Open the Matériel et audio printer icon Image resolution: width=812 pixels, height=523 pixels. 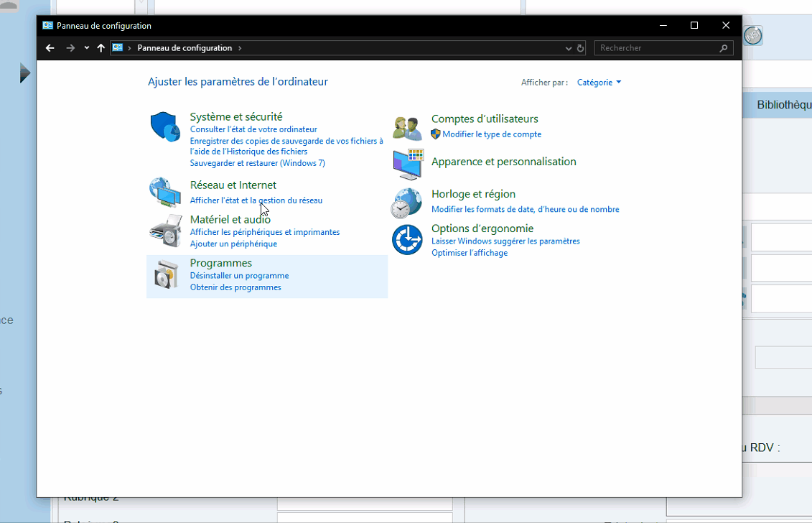(x=166, y=231)
